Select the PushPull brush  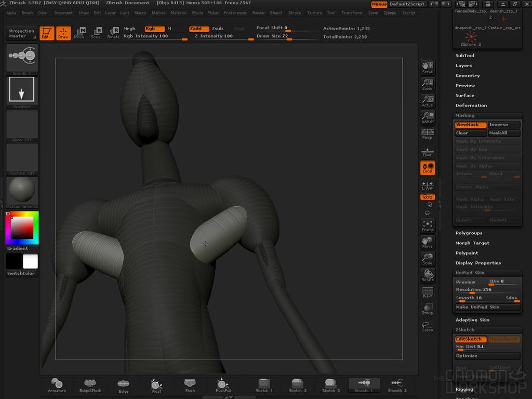pyautogui.click(x=223, y=385)
